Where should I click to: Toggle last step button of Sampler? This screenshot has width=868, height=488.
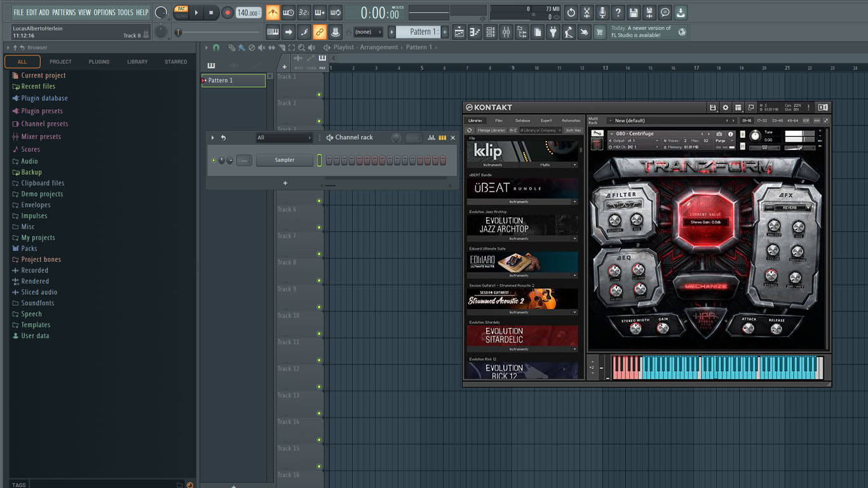coord(443,161)
